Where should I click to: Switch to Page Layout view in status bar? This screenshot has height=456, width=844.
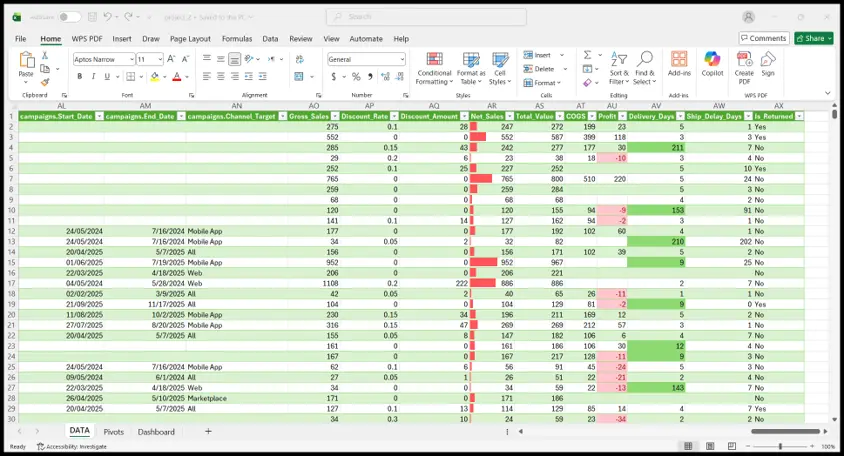click(x=710, y=446)
